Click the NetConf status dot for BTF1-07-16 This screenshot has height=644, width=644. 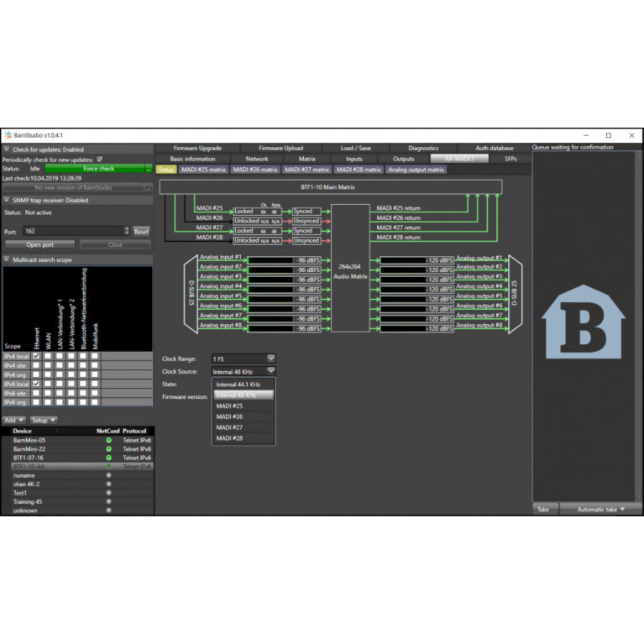click(108, 458)
